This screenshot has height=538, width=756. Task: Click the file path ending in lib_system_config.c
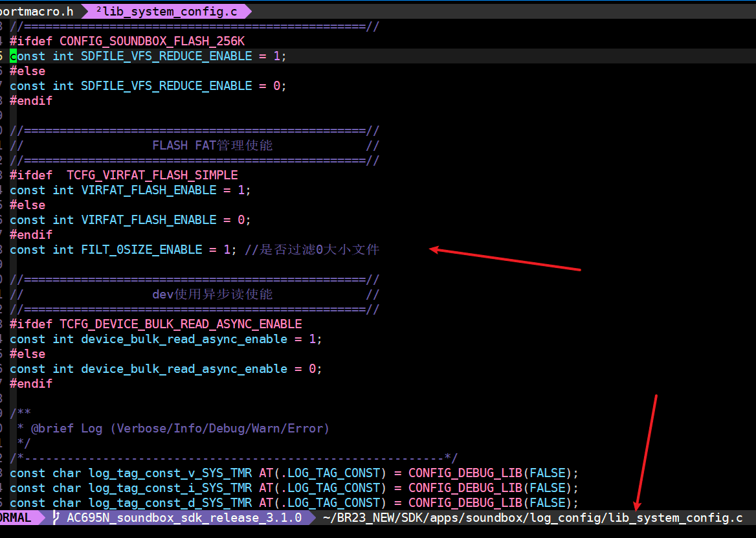(x=533, y=518)
